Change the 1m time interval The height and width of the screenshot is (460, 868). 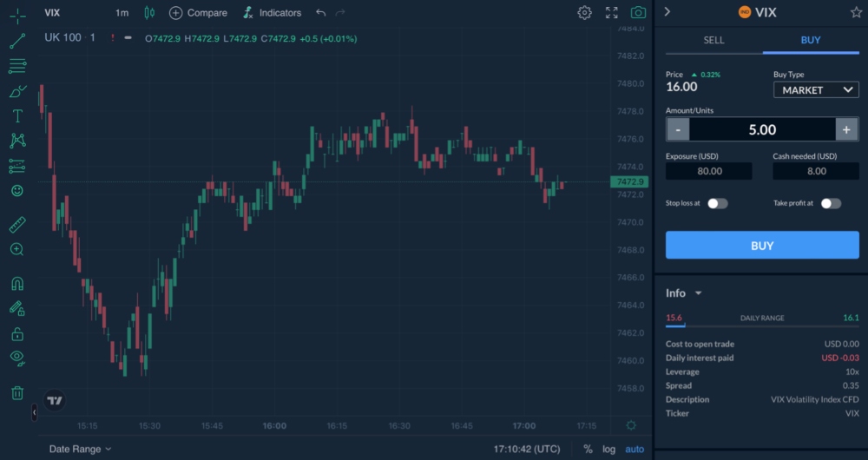122,13
